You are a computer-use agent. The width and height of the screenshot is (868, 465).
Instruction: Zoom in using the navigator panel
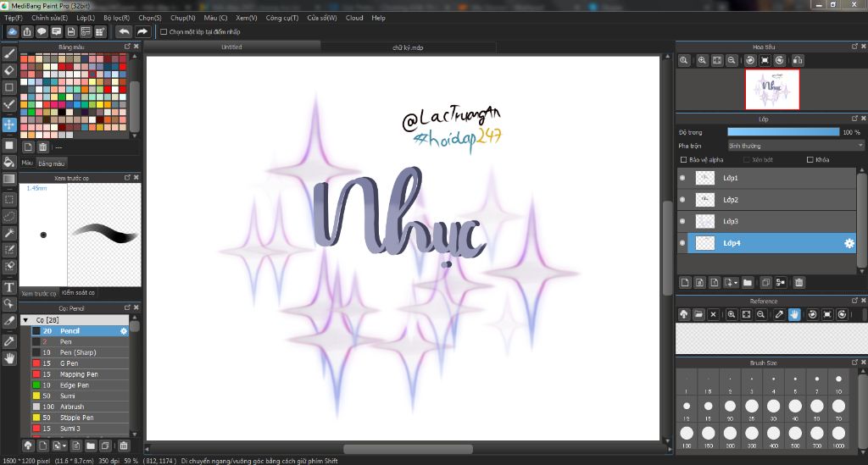702,60
